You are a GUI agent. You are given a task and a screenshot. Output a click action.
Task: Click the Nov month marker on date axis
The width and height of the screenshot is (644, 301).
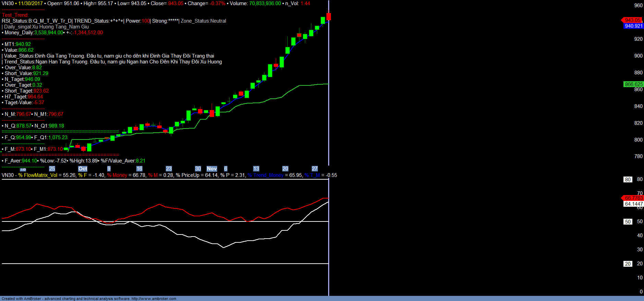pos(212,169)
